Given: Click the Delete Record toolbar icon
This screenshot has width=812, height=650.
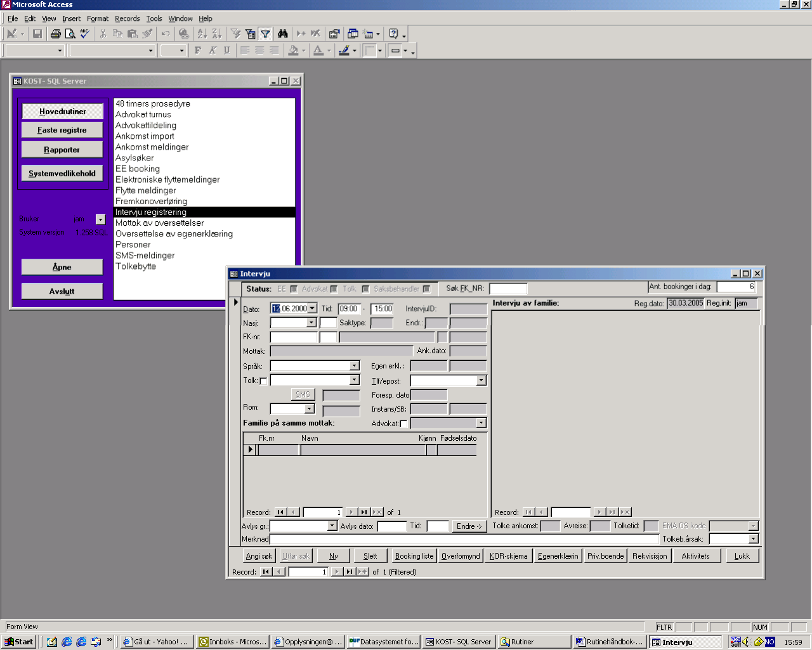Looking at the screenshot, I should click(x=316, y=34).
